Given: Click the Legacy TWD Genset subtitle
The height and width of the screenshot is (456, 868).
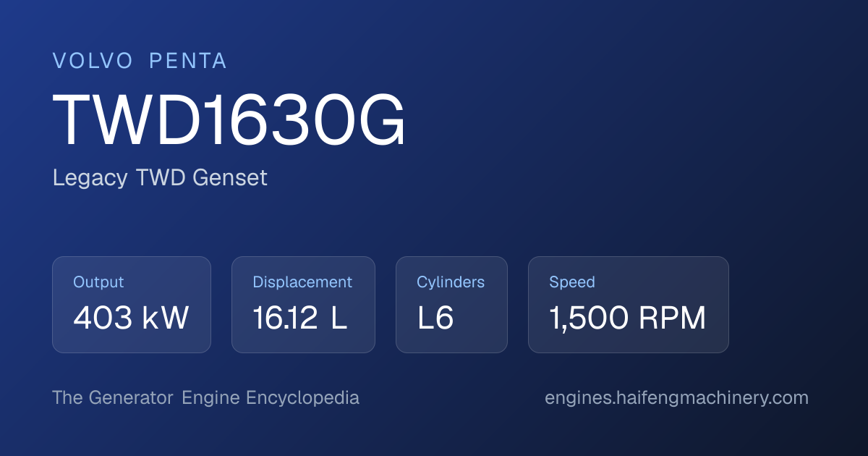Looking at the screenshot, I should click(160, 178).
